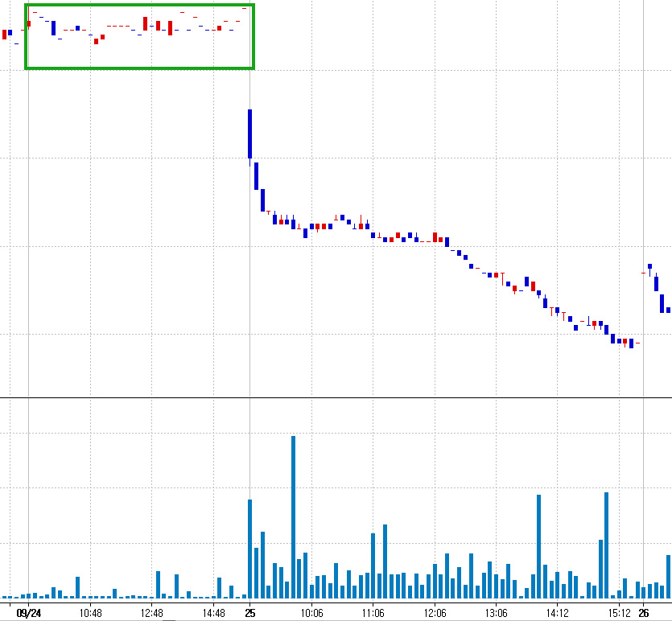
Task: Click the 11:06 time label
Action: coord(373,613)
